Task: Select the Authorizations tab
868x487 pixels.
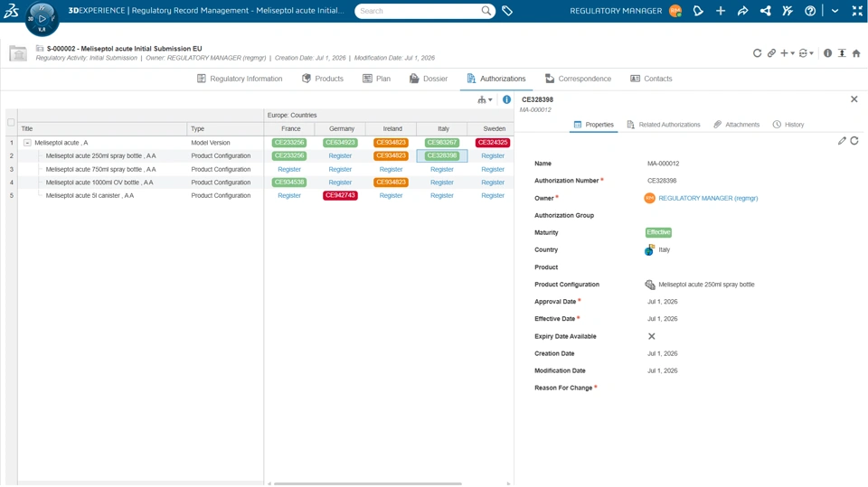Action: click(496, 79)
